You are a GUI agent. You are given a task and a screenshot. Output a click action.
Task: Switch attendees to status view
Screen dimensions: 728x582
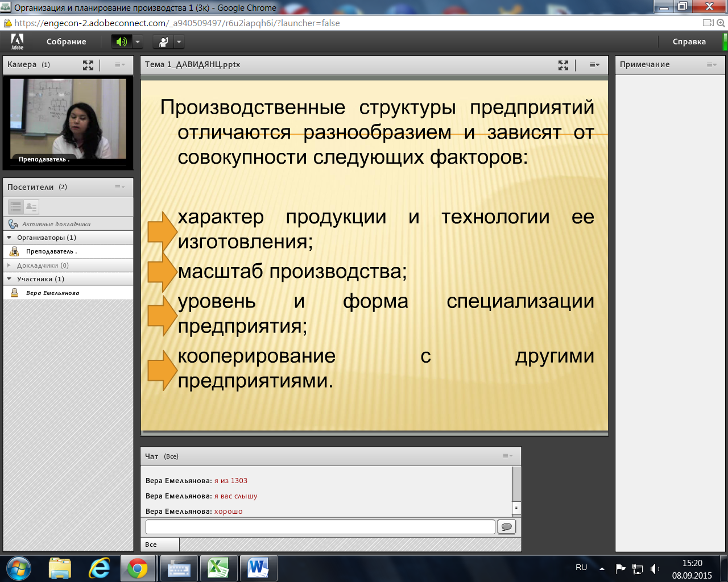(31, 207)
